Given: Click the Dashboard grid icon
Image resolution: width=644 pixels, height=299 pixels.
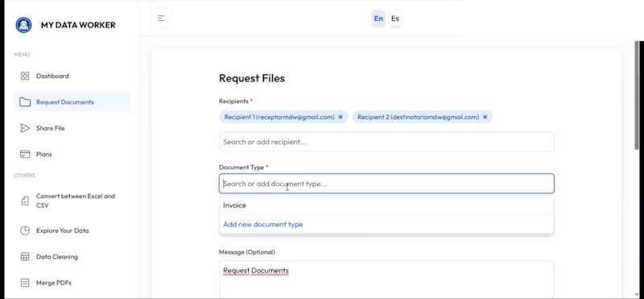Looking at the screenshot, I should [x=25, y=76].
